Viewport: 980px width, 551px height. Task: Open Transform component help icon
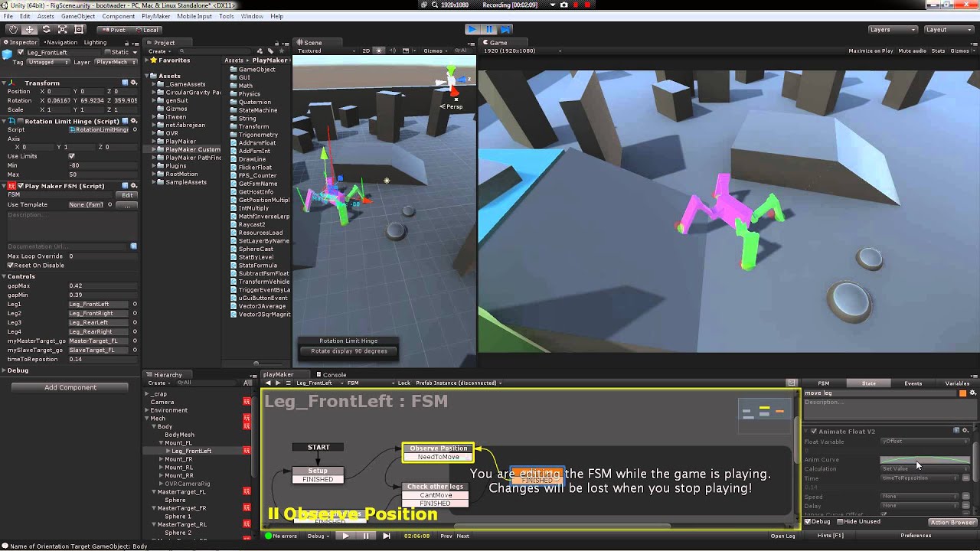coord(126,83)
